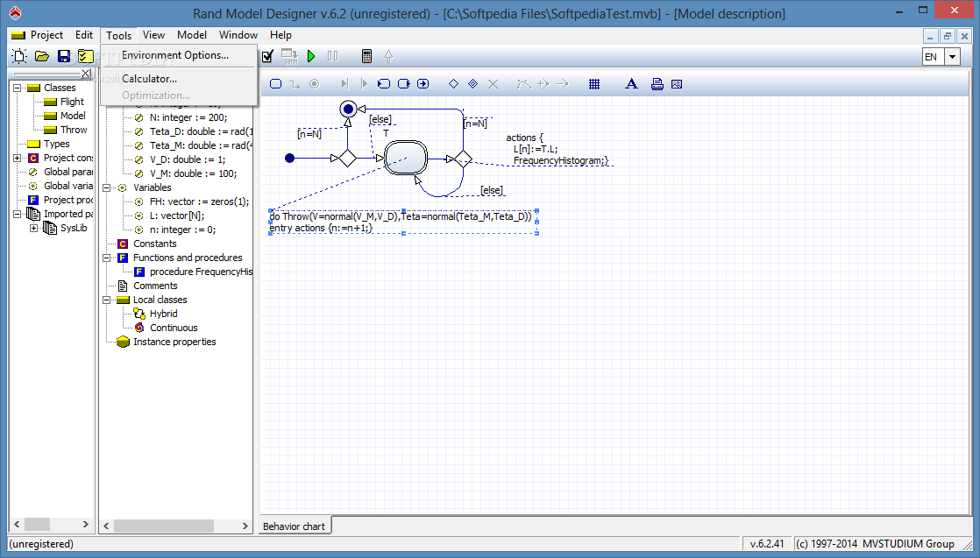The height and width of the screenshot is (558, 980).
Task: Select the stepped transition arrow tool
Action: 295,84
